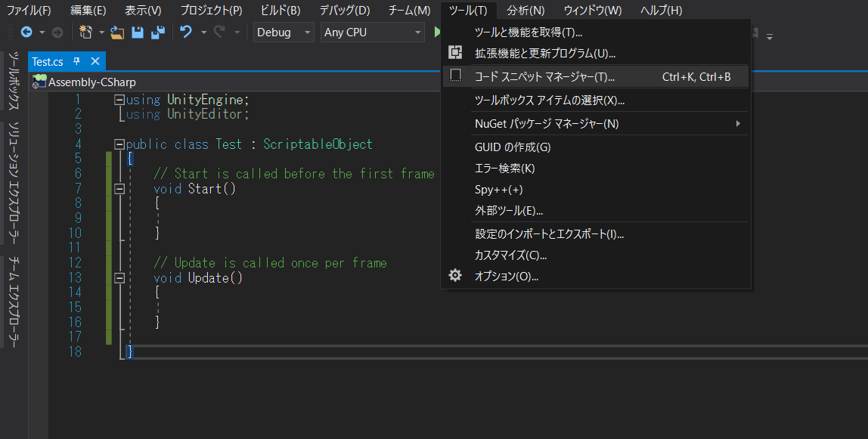Open the 分析(N) menu

point(525,11)
